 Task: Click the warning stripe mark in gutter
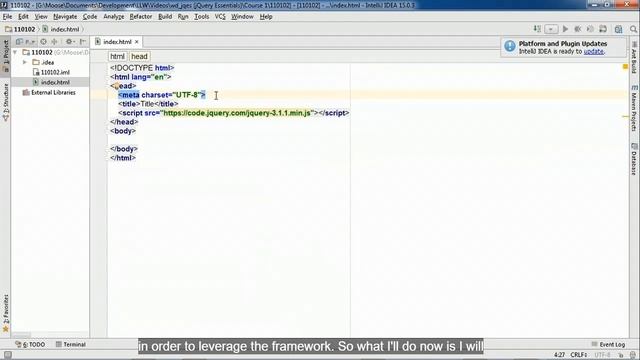tap(625, 116)
